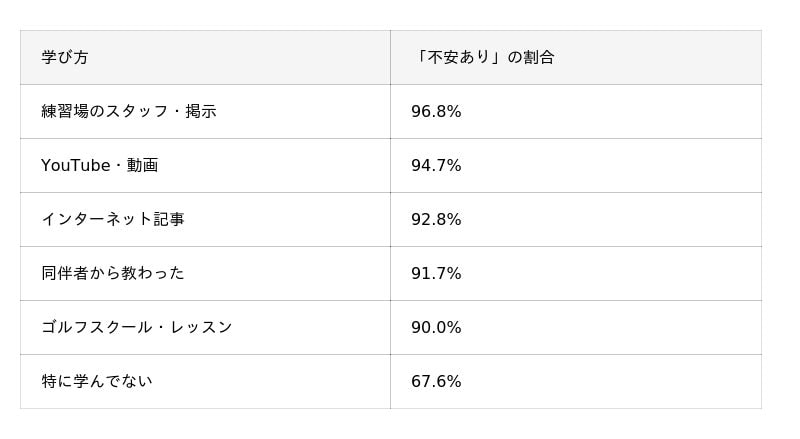This screenshot has width=800, height=439.
Task: Select the 特に学んでない cell
Action: [96, 382]
